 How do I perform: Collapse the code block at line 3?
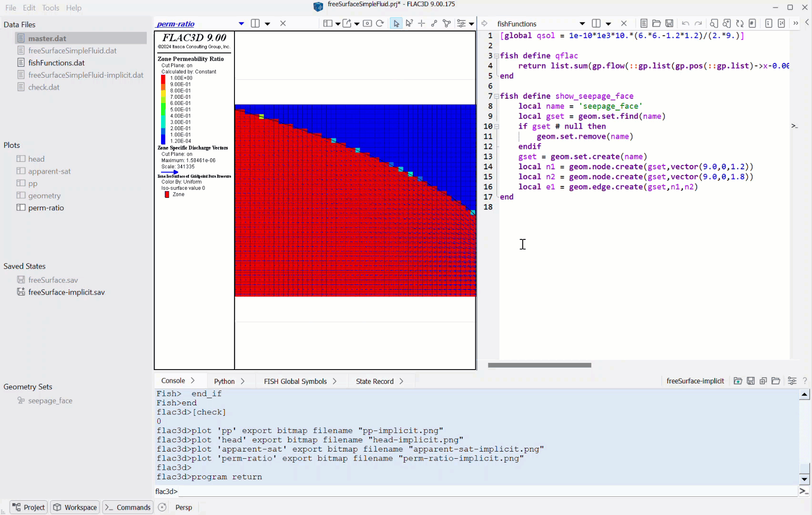click(496, 55)
